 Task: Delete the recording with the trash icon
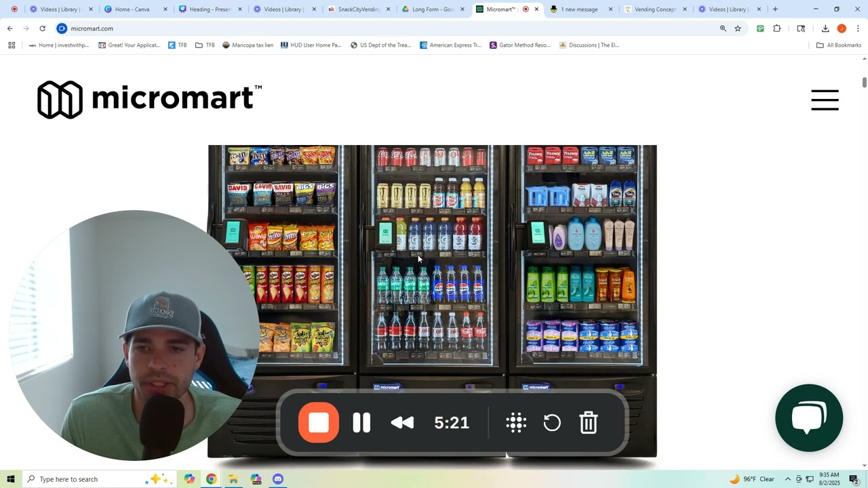click(589, 423)
